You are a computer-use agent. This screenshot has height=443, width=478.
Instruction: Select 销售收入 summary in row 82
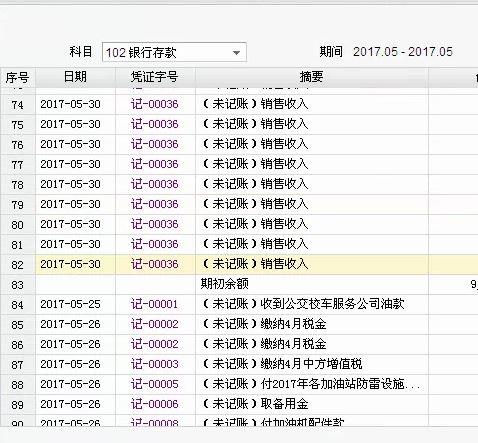coord(284,264)
